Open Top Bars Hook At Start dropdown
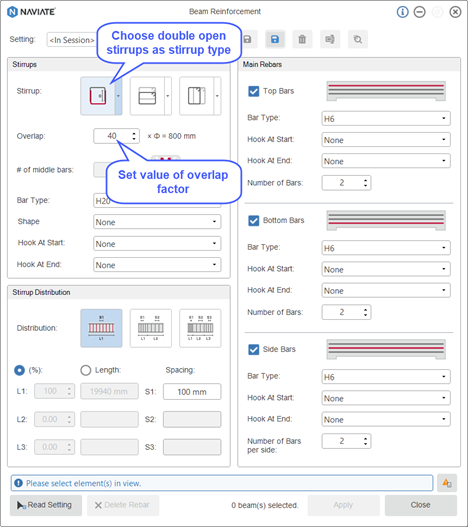Viewport: 468px width, 527px height. 386,139
